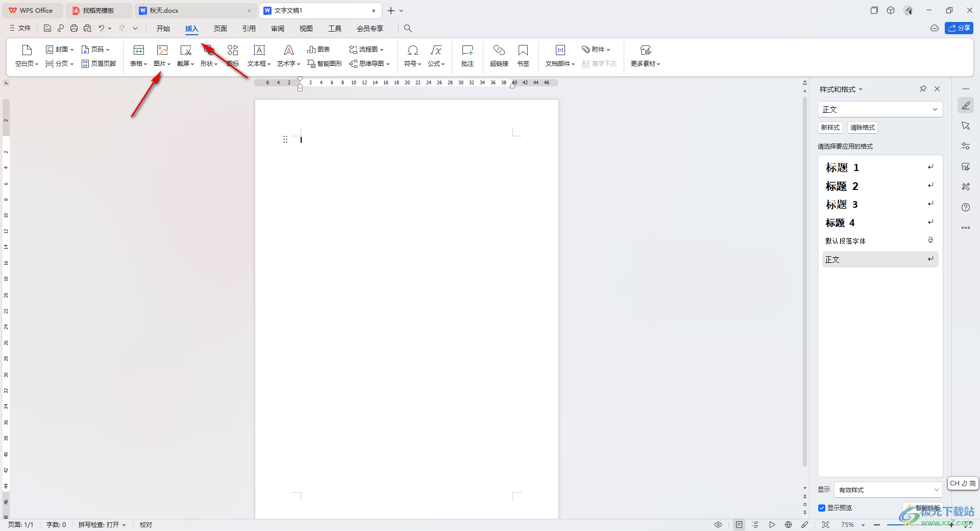Toggle eye protection mode eye icon
980x531 pixels.
click(718, 525)
